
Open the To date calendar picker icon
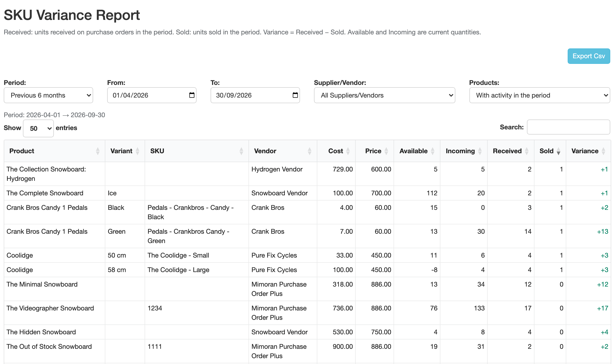[x=295, y=95]
